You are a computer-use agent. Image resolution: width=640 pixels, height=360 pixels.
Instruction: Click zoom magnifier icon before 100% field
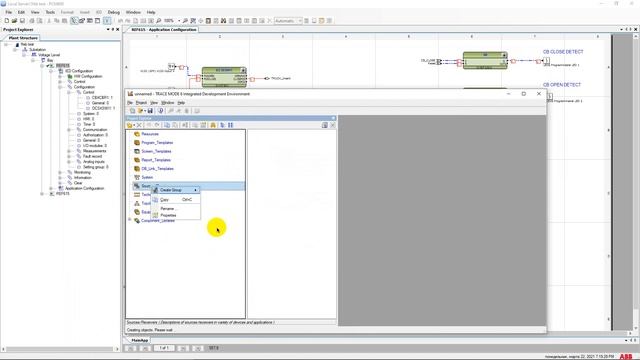click(x=159, y=20)
